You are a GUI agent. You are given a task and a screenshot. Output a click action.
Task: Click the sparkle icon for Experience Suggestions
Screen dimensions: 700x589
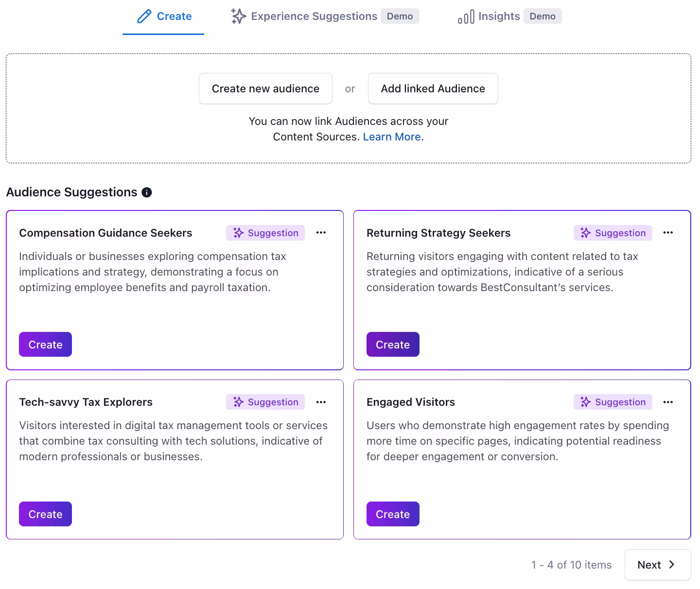point(238,16)
